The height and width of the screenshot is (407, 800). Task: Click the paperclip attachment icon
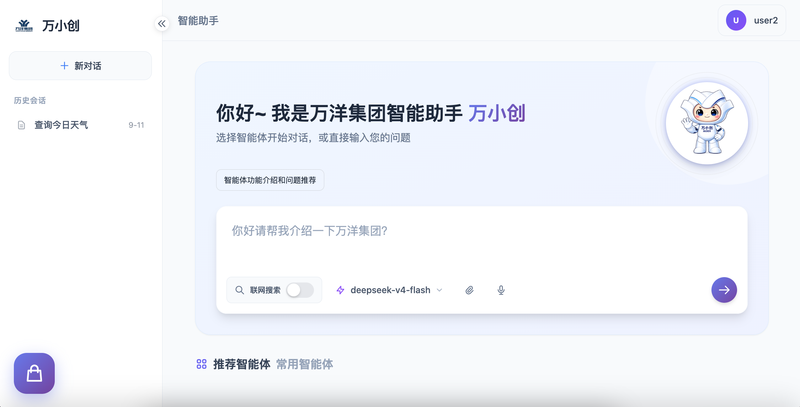click(x=469, y=290)
